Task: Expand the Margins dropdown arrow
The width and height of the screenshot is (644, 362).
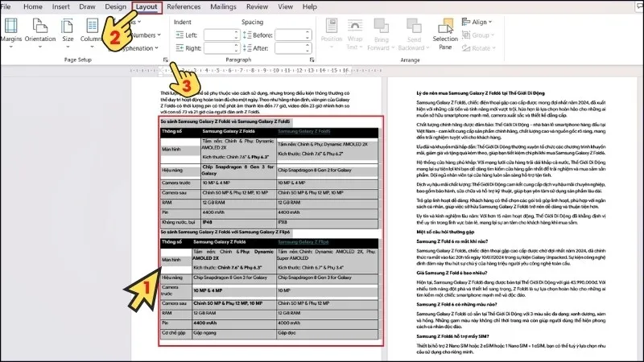Action: pyautogui.click(x=10, y=47)
